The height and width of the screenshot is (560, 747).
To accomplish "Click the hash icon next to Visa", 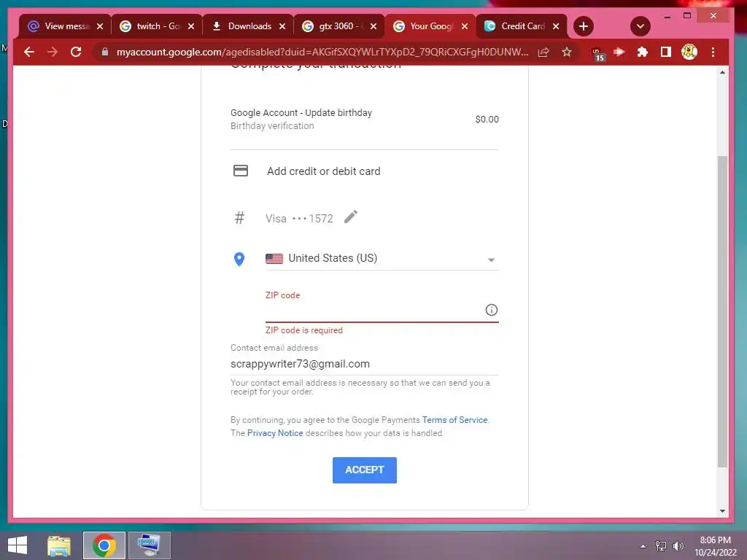I will pos(239,218).
